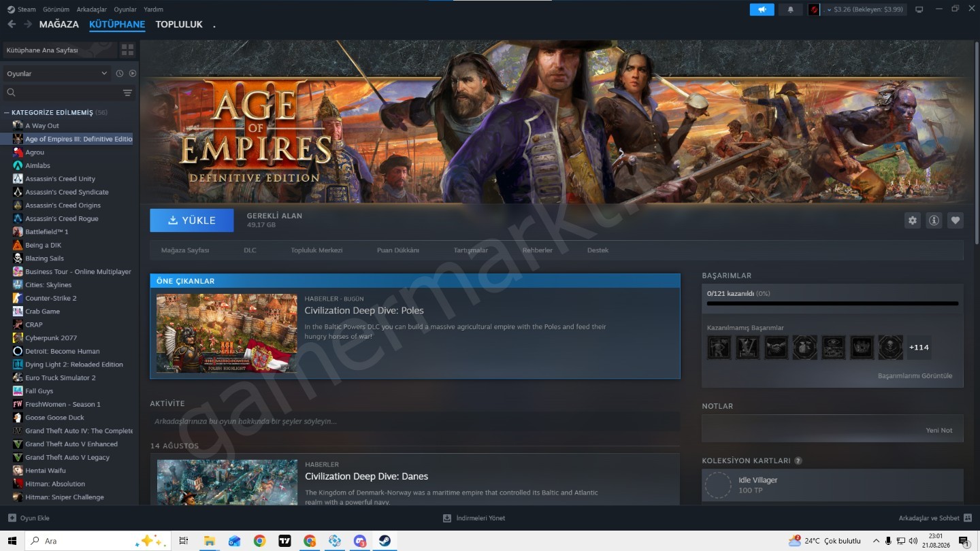Open the account wallet balance dropdown
The image size is (980, 551).
click(865, 10)
